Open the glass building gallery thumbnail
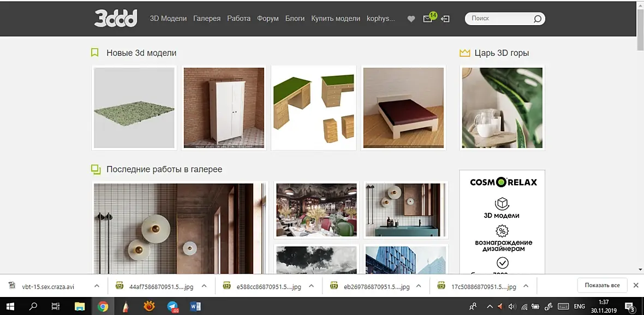This screenshot has height=315, width=644. tap(406, 259)
